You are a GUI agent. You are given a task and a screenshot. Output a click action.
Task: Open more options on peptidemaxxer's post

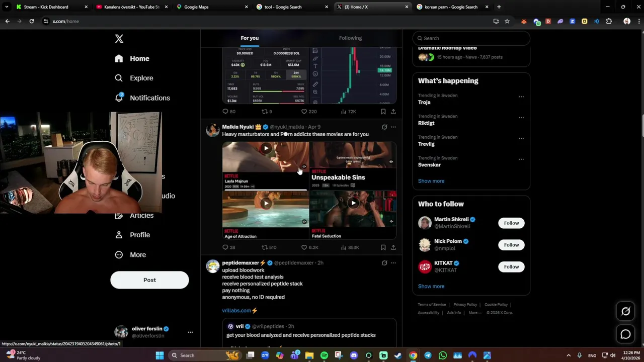[x=393, y=263]
